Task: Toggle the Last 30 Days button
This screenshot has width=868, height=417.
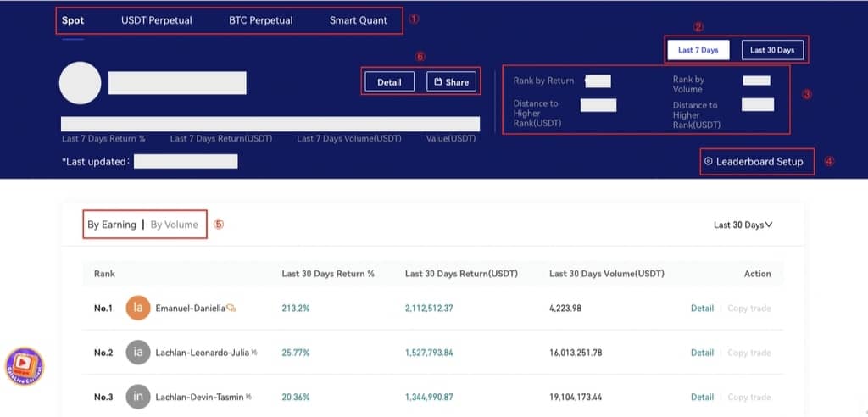Action: pyautogui.click(x=771, y=50)
